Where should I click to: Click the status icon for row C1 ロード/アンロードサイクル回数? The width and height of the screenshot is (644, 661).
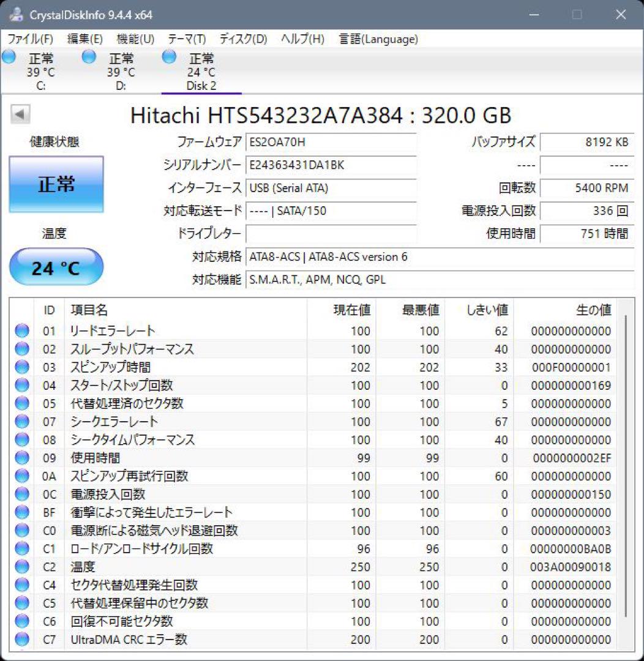(22, 548)
